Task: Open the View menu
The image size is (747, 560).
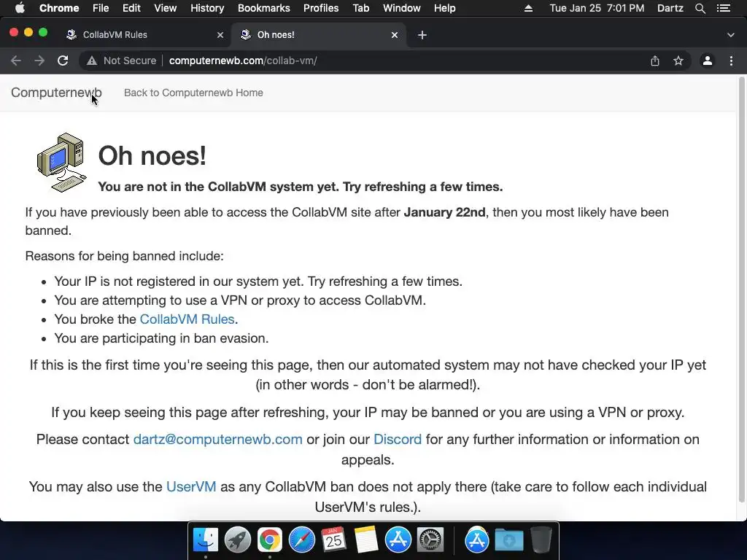Action: [166, 8]
